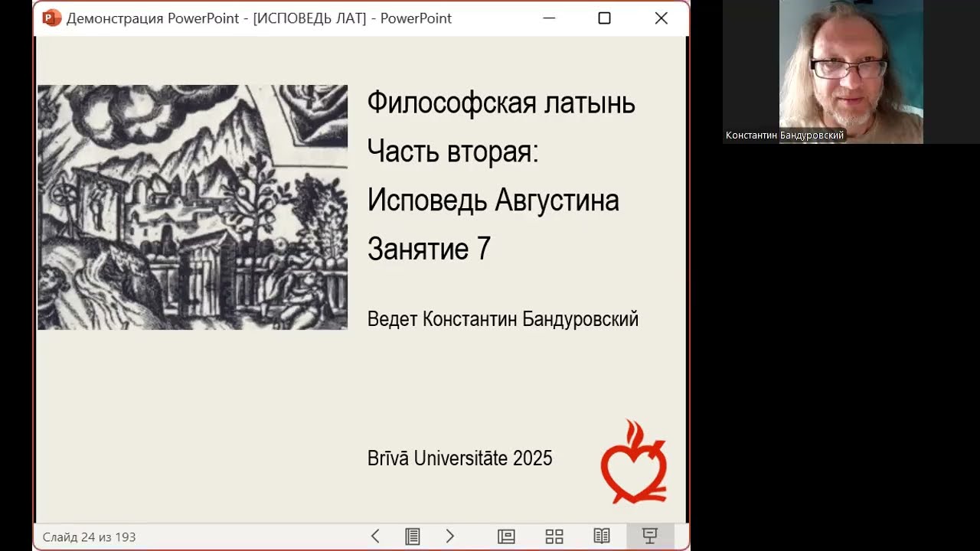980x551 pixels.
Task: Close the PowerPoint presentation window
Action: (661, 18)
